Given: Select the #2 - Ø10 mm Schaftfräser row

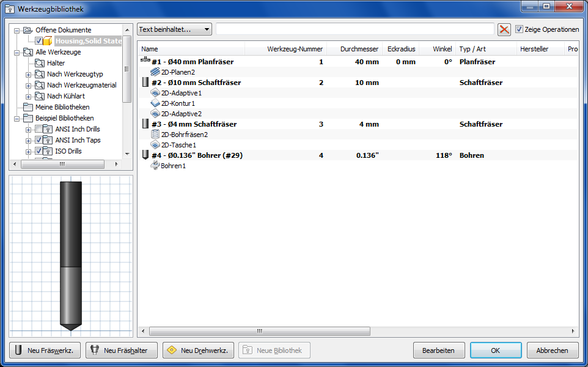Looking at the screenshot, I should pyautogui.click(x=358, y=83).
